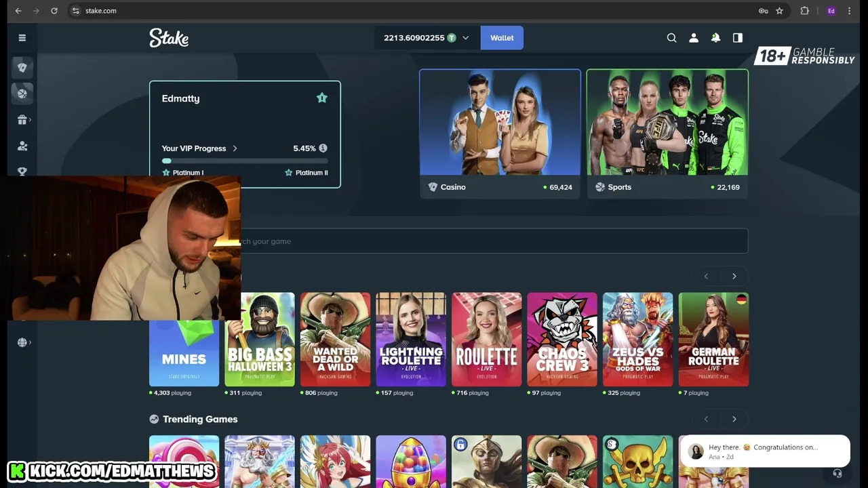
Task: Open trending game with gold skull
Action: 638,462
